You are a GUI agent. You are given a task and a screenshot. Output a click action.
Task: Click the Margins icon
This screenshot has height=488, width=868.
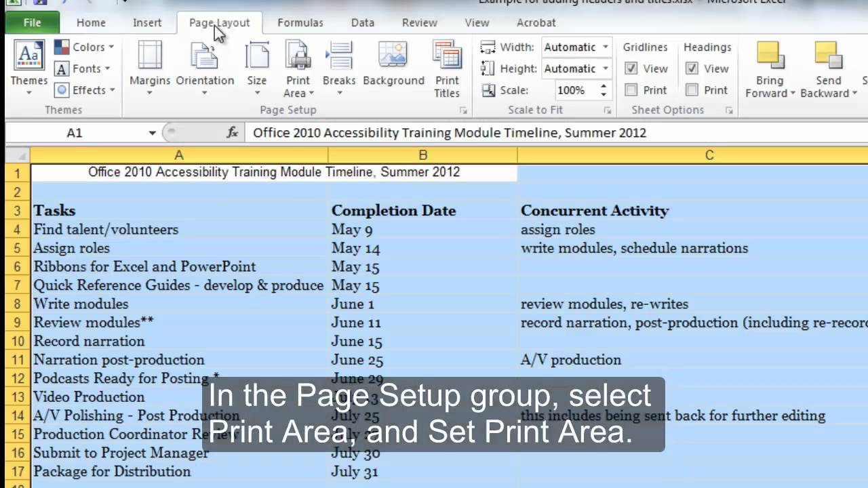(150, 56)
